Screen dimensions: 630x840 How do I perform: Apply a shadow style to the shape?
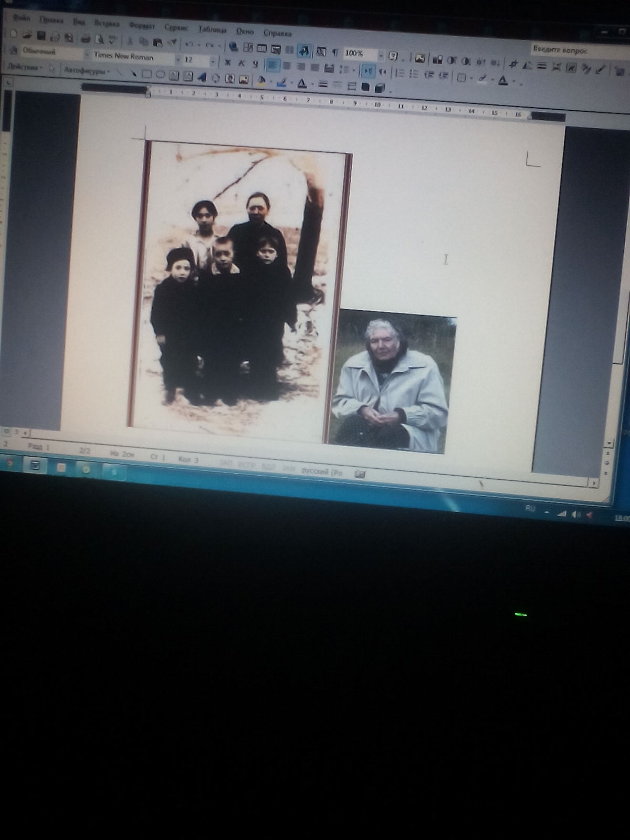coord(365,87)
